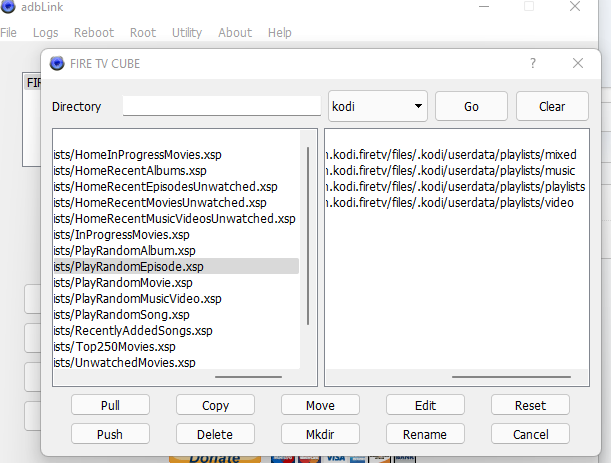Select InProgressMovies.xsp in file list
The height and width of the screenshot is (463, 611).
point(176,235)
